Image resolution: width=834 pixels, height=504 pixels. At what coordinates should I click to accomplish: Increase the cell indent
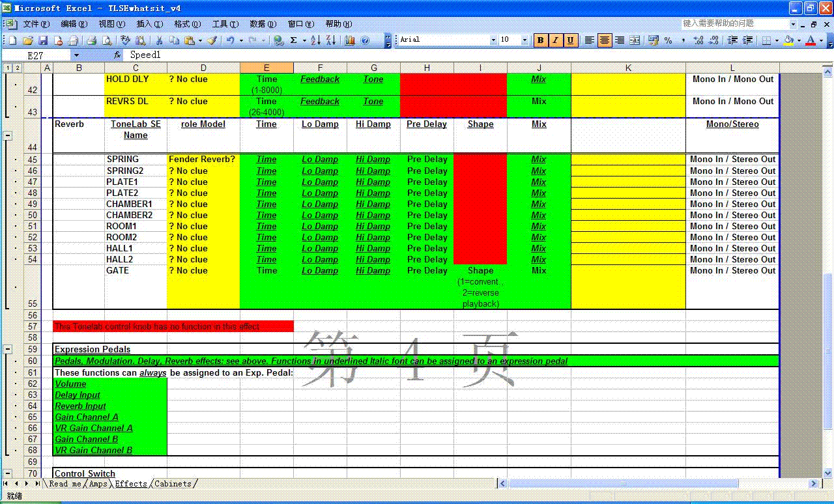[748, 40]
